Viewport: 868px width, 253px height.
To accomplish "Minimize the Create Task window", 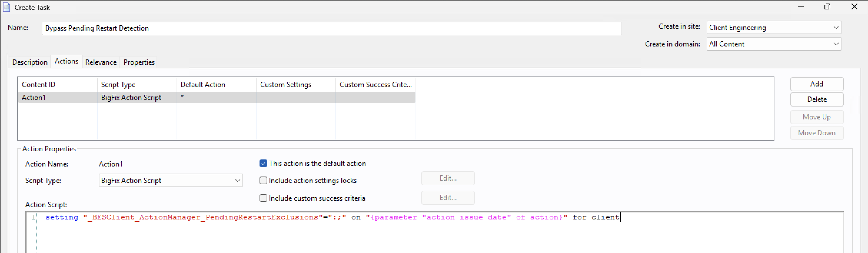I will coord(801,7).
